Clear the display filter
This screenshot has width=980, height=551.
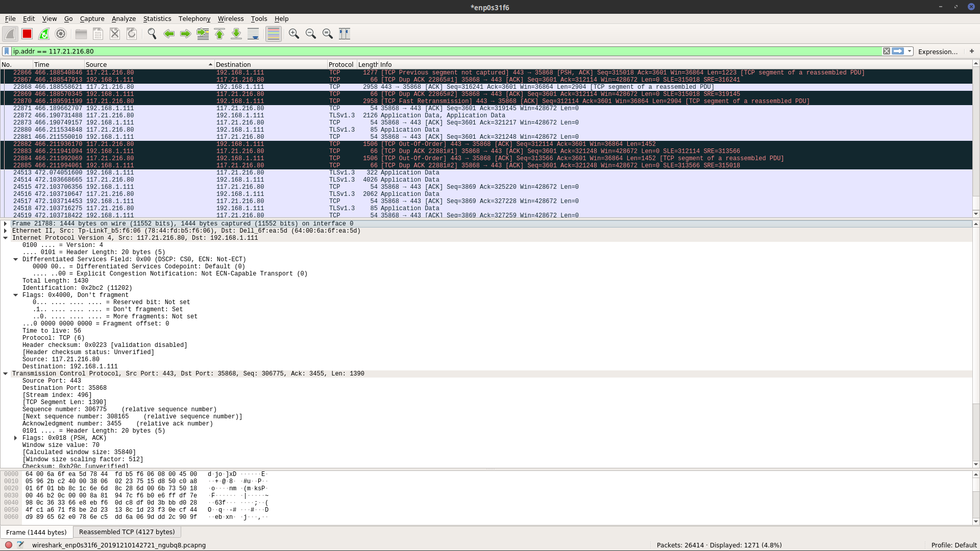pyautogui.click(x=887, y=51)
